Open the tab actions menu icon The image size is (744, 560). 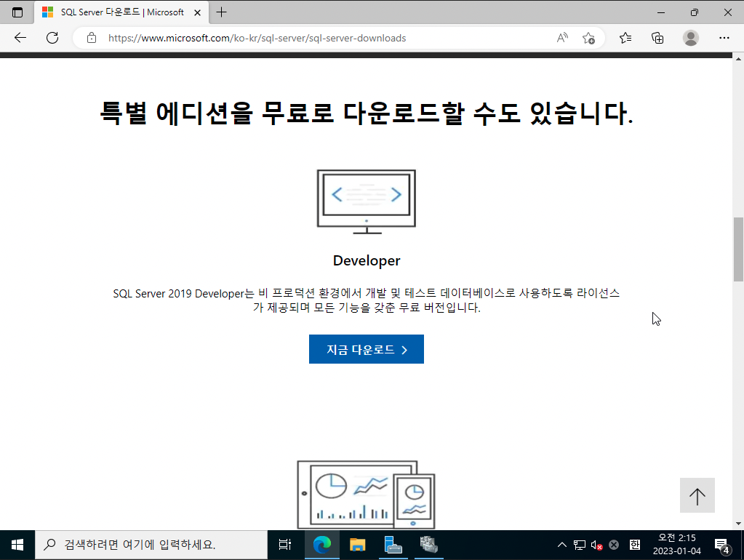click(x=17, y=12)
